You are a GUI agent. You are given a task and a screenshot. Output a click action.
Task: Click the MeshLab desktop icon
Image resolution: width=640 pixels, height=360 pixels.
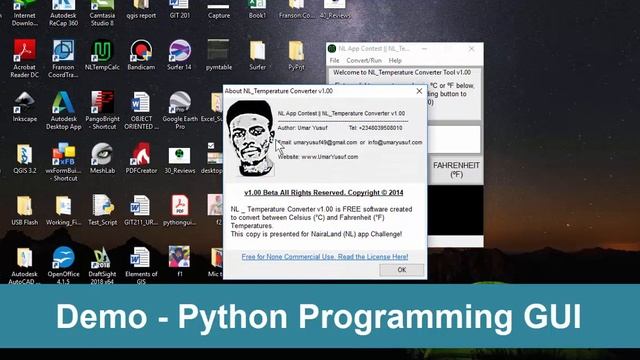point(102,158)
